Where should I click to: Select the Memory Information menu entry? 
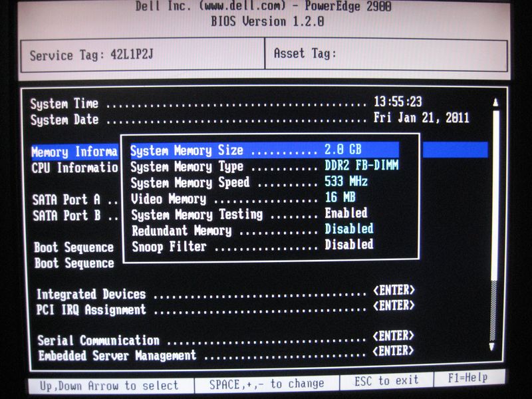pyautogui.click(x=74, y=152)
